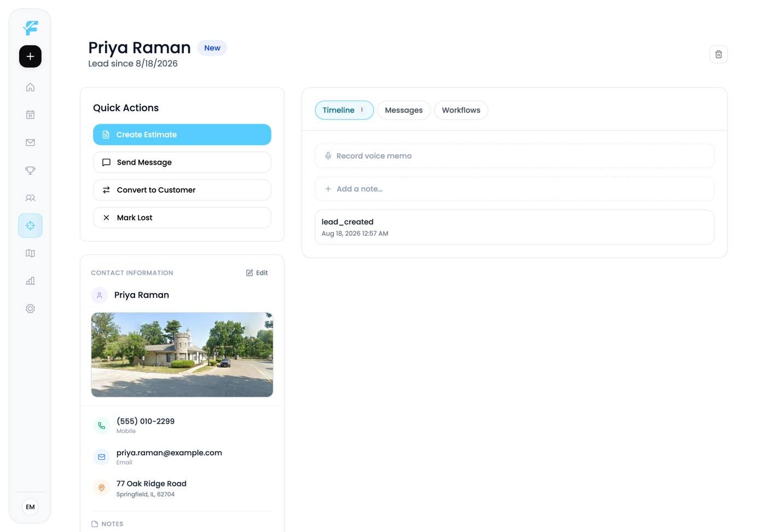
Task: Open the Settings gear in the sidebar
Action: pos(30,309)
